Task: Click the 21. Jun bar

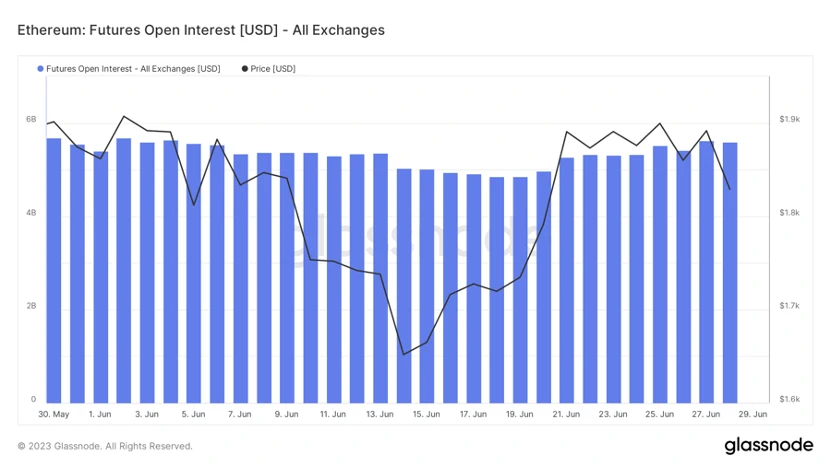Action: click(567, 280)
